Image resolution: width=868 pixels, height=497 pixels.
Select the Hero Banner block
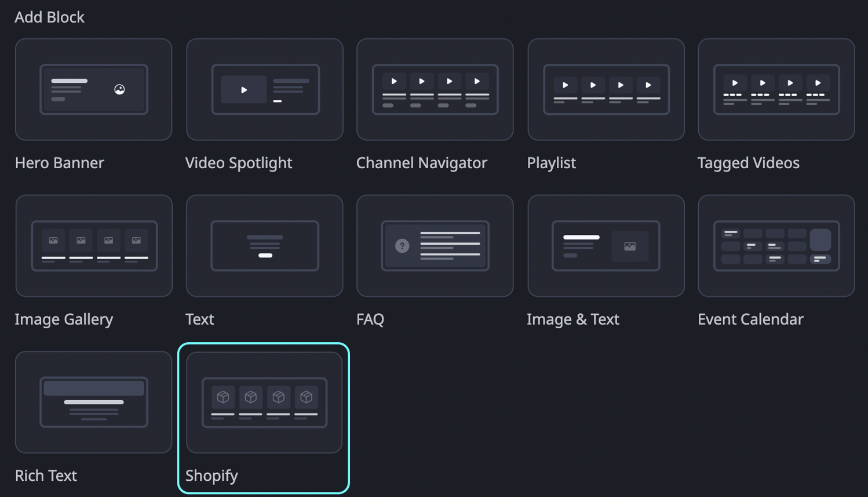tap(93, 89)
